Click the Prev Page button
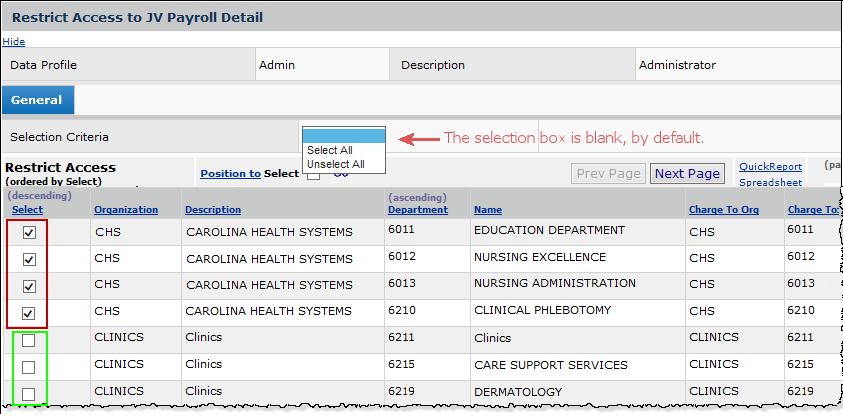 (x=609, y=173)
